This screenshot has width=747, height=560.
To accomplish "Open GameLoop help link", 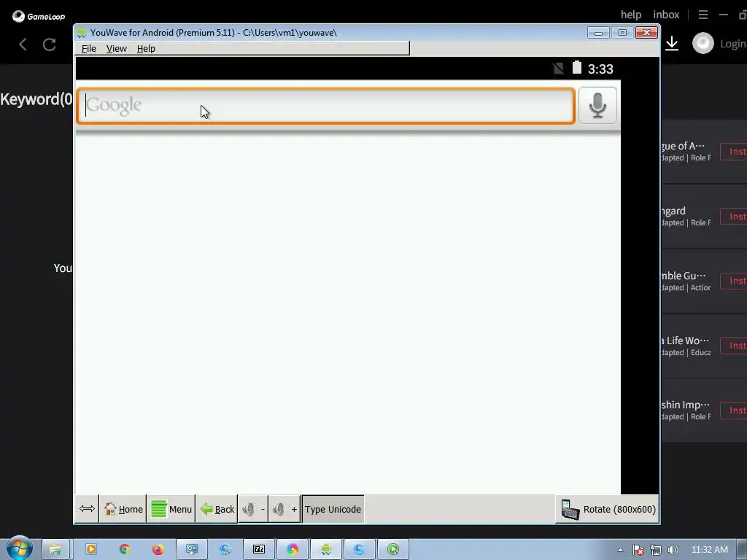I will 631,15.
